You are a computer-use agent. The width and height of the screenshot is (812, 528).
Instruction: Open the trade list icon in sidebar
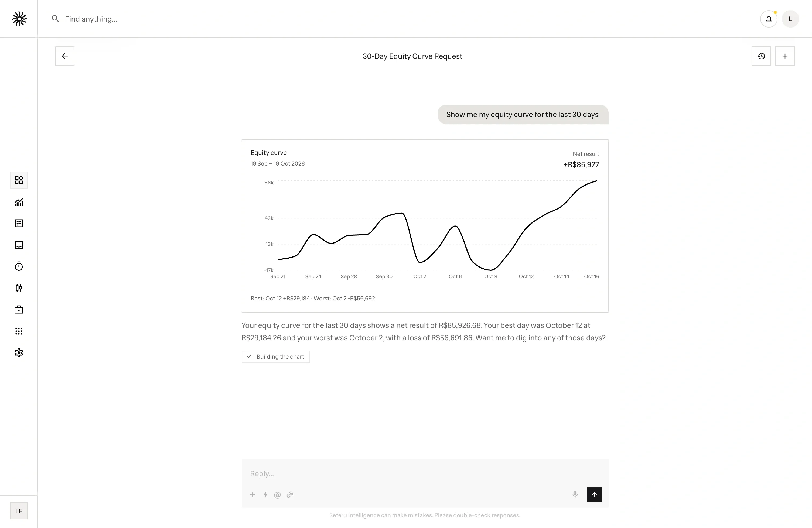point(19,223)
